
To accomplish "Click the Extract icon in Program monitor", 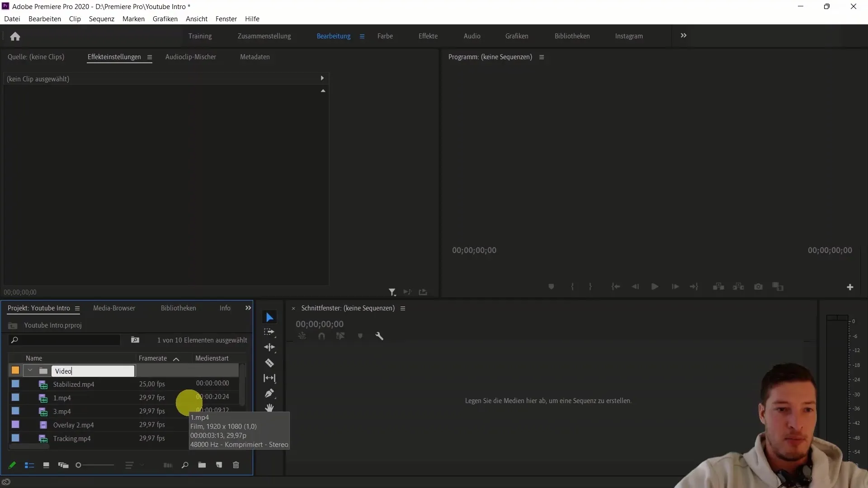I will point(738,287).
